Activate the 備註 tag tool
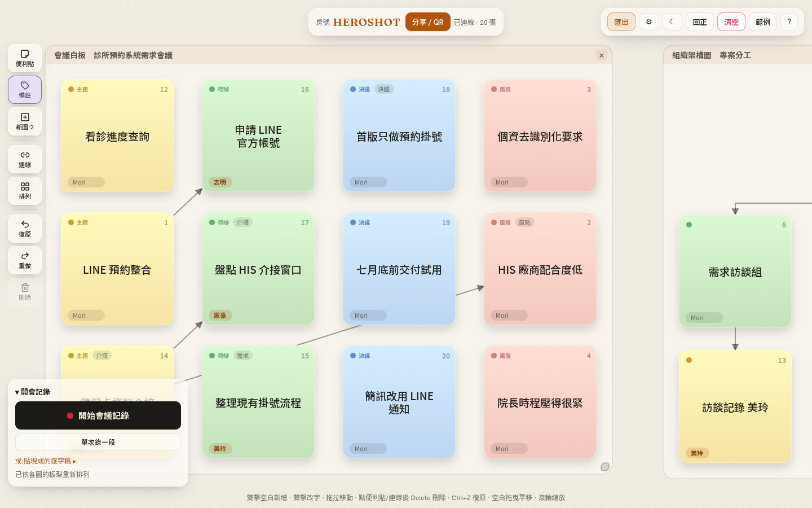Viewport: 812px width, 508px height. 25,90
